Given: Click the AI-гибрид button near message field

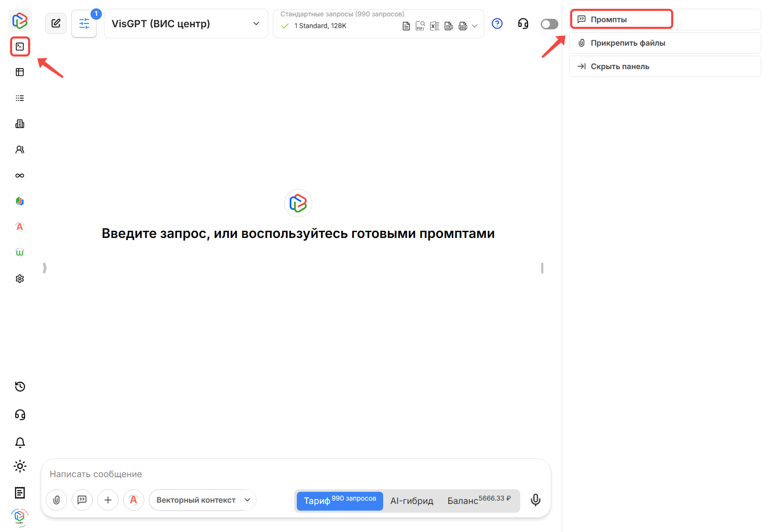Looking at the screenshot, I should [412, 501].
